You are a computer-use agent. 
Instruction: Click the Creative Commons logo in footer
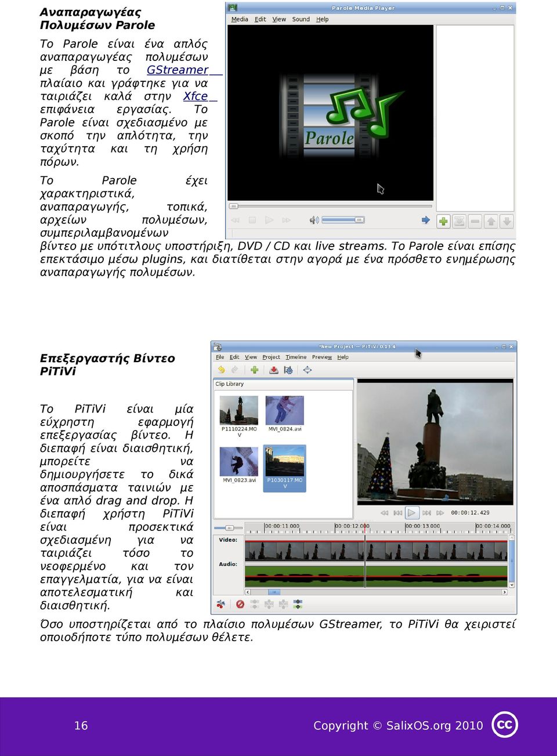point(505,725)
